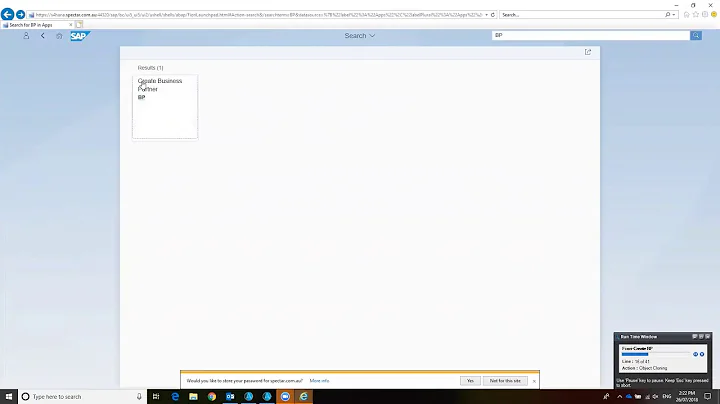Open the browser search provider dropdown arrow
This screenshot has width=720, height=404.
pyautogui.click(x=674, y=15)
